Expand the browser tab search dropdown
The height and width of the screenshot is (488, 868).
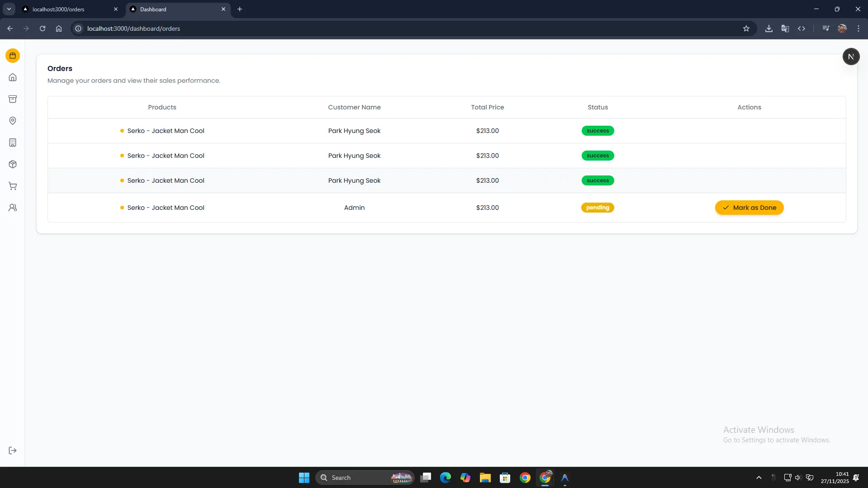coord(9,9)
